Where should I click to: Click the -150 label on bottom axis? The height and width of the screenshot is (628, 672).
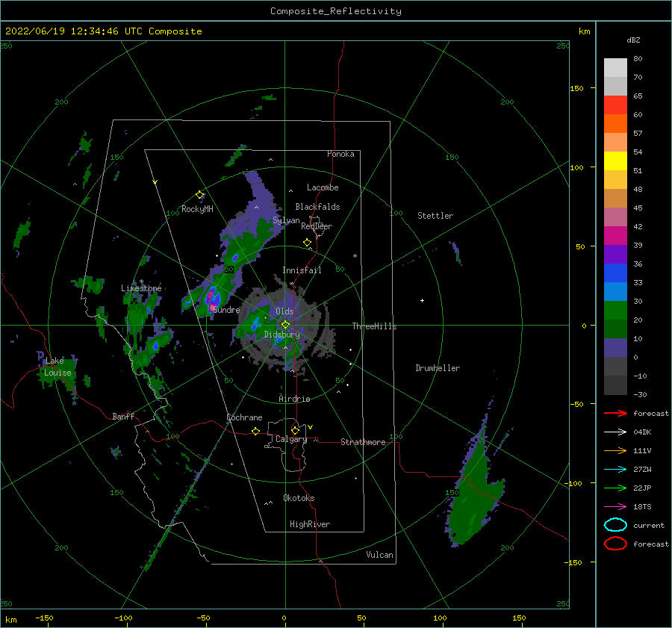coord(44,618)
